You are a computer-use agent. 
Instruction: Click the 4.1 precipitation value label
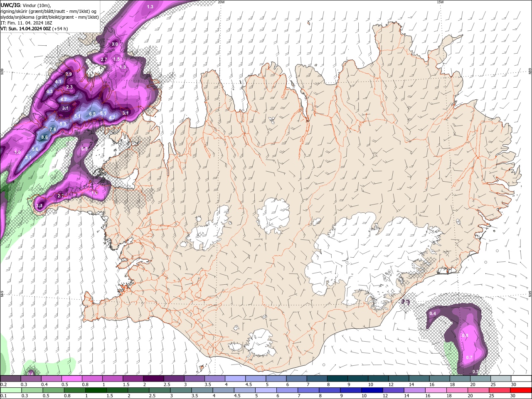tap(58, 81)
